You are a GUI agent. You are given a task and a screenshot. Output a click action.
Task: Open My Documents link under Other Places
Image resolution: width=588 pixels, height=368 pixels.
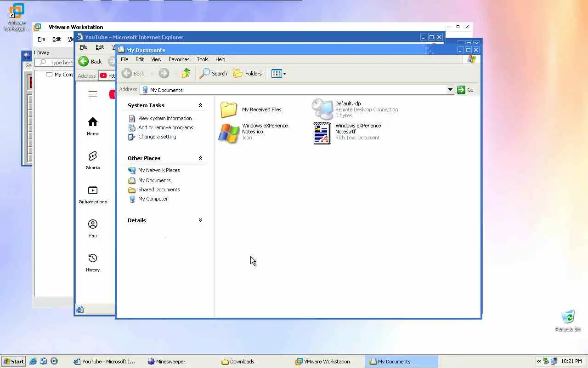pyautogui.click(x=154, y=180)
